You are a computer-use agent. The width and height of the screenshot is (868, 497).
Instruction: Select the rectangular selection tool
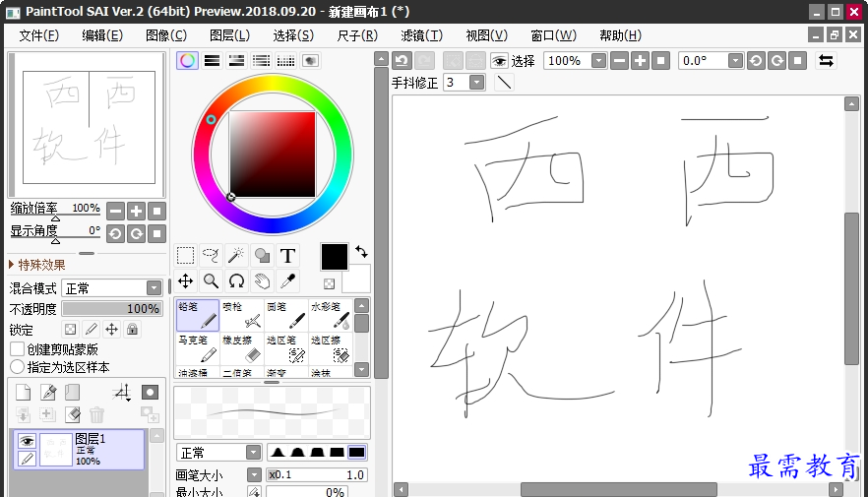[185, 256]
